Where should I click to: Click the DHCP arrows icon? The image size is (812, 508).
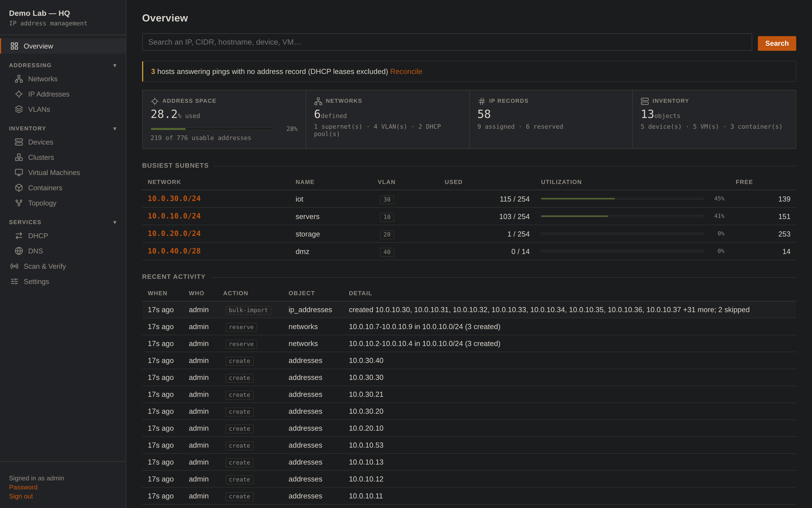[x=19, y=236]
